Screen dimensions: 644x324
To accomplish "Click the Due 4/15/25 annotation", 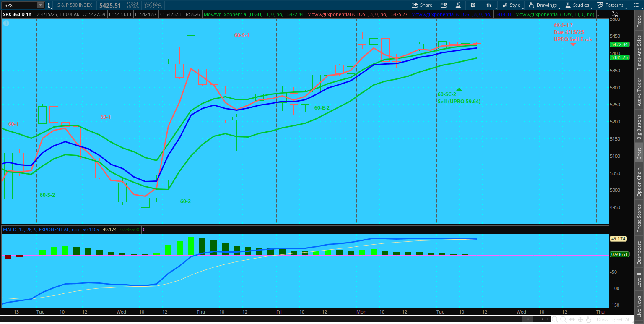I will 569,32.
